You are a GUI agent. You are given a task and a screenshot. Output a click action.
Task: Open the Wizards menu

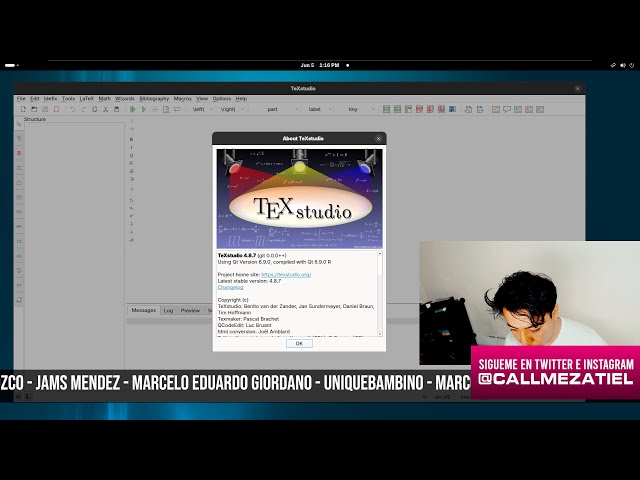tap(124, 99)
